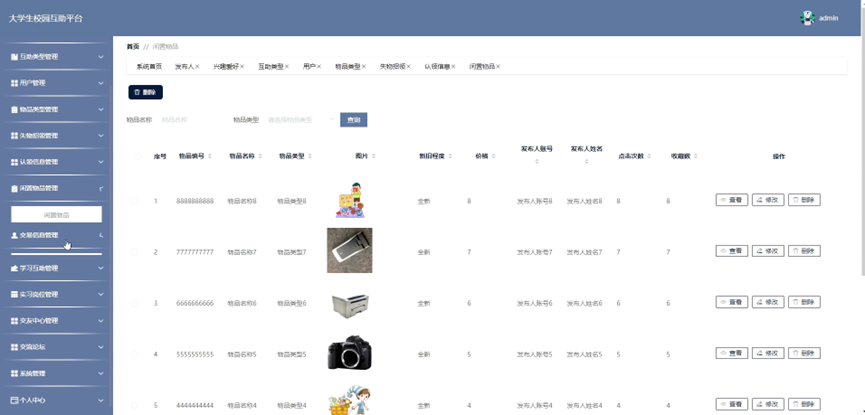Expand 个人中心 via its chevron
The image size is (865, 415).
click(x=101, y=400)
